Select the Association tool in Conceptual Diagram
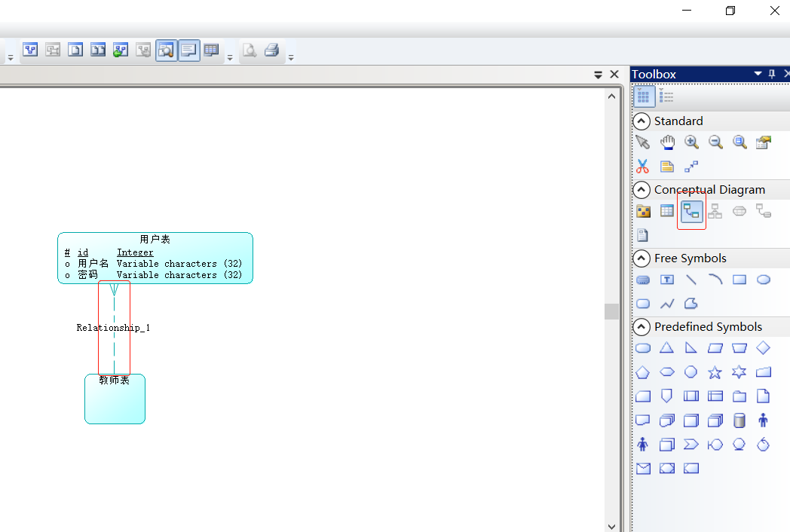This screenshot has height=532, width=790. coord(739,211)
